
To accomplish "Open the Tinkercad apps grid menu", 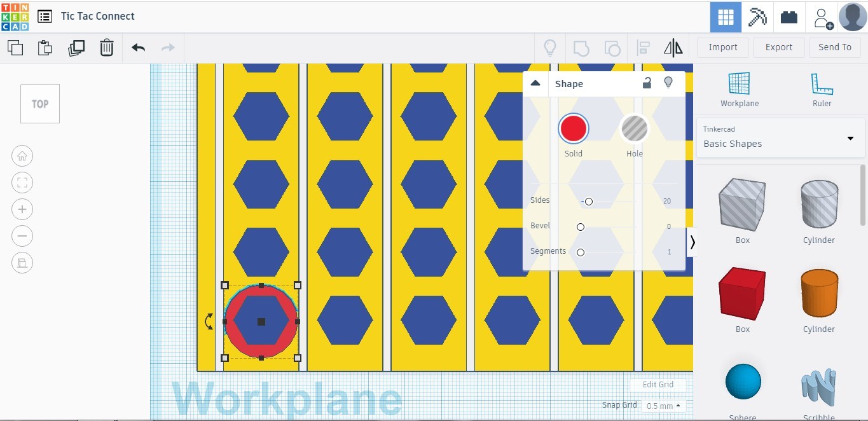I will tap(724, 16).
